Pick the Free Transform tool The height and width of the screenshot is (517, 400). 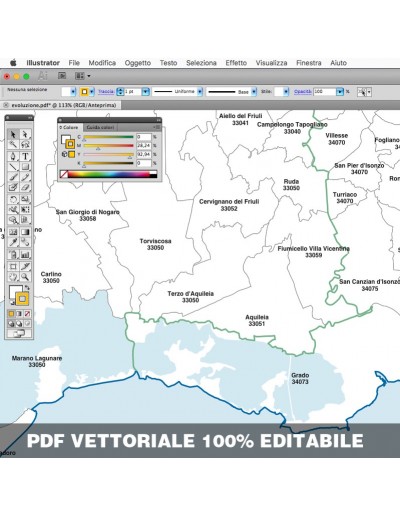click(x=25, y=209)
